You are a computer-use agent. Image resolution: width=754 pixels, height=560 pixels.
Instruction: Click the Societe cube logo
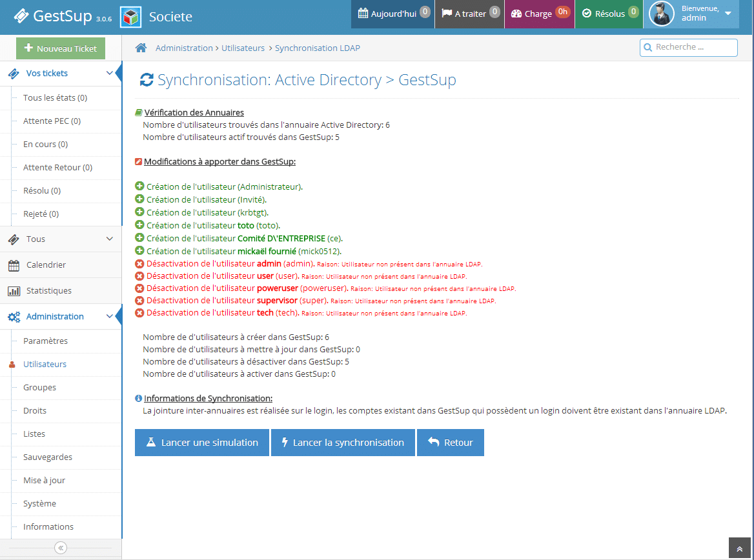click(130, 17)
